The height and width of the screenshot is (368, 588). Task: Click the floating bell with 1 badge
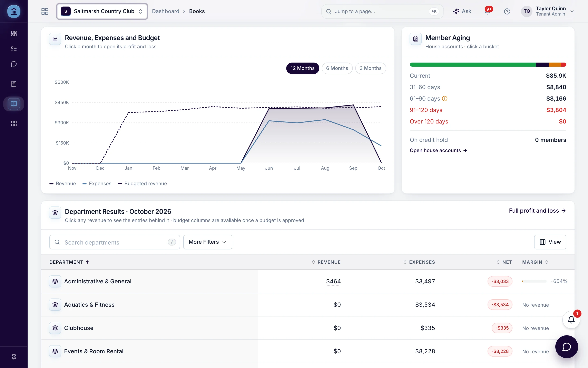click(x=571, y=320)
